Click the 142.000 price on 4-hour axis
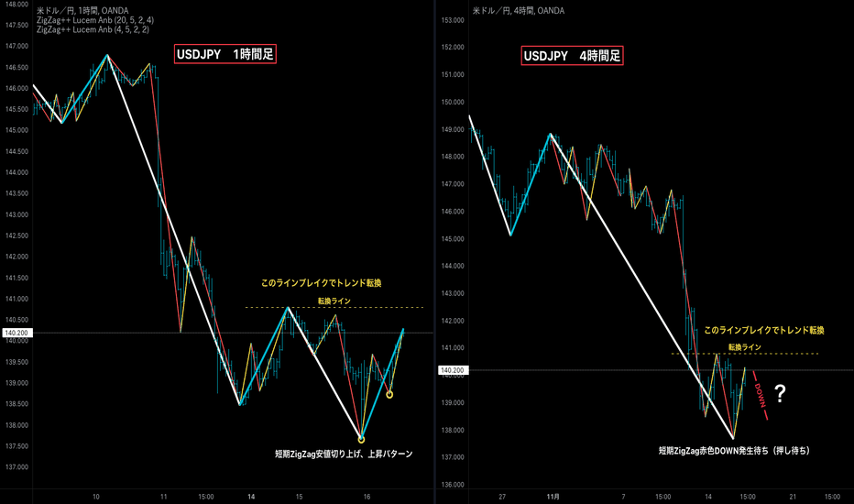Screen dimensions: 854x504 453,321
